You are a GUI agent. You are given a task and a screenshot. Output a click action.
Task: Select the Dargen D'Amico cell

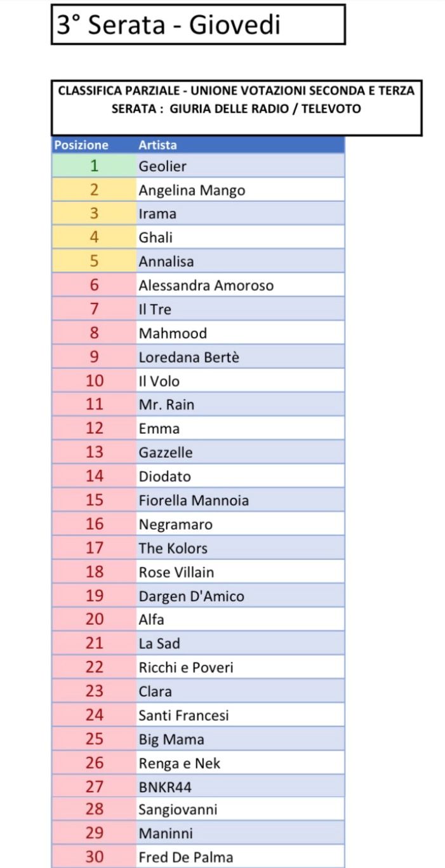click(240, 596)
